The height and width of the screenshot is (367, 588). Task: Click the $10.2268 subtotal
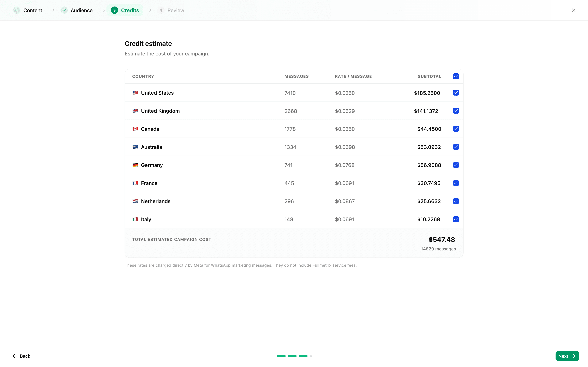(x=428, y=219)
